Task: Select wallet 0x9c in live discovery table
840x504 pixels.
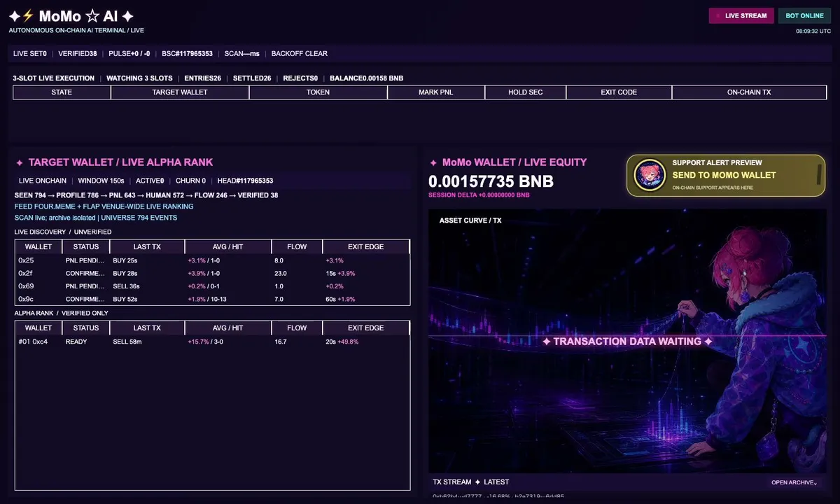Action: [25, 300]
